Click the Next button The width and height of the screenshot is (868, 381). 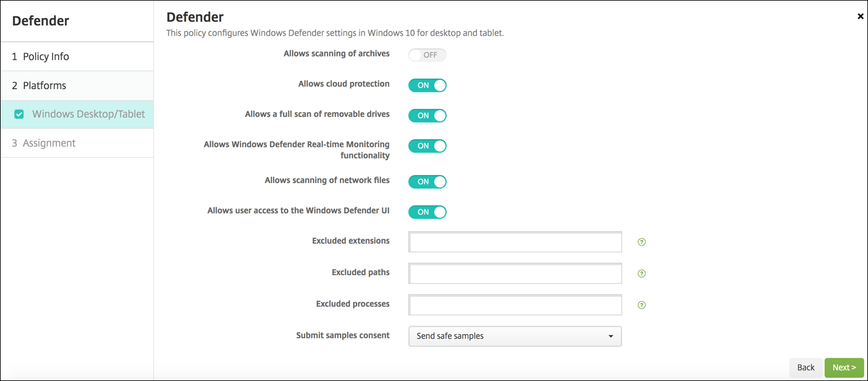[844, 367]
